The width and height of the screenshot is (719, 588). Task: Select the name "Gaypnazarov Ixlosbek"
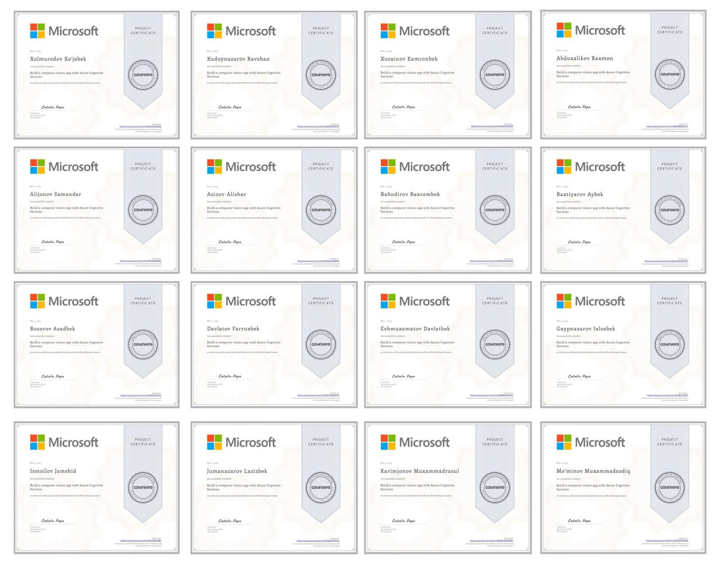click(x=586, y=329)
